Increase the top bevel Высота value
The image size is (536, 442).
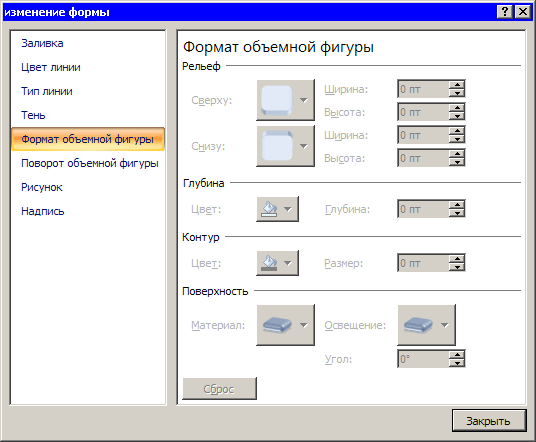point(457,108)
